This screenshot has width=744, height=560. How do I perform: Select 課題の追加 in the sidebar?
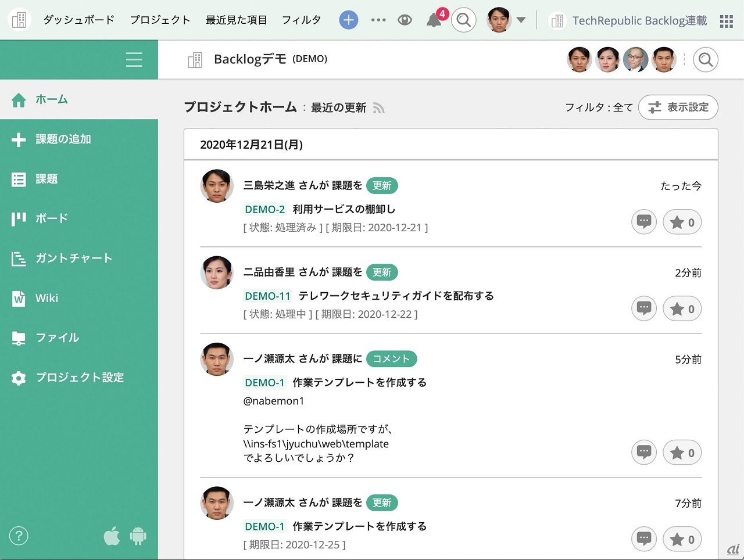point(79,139)
